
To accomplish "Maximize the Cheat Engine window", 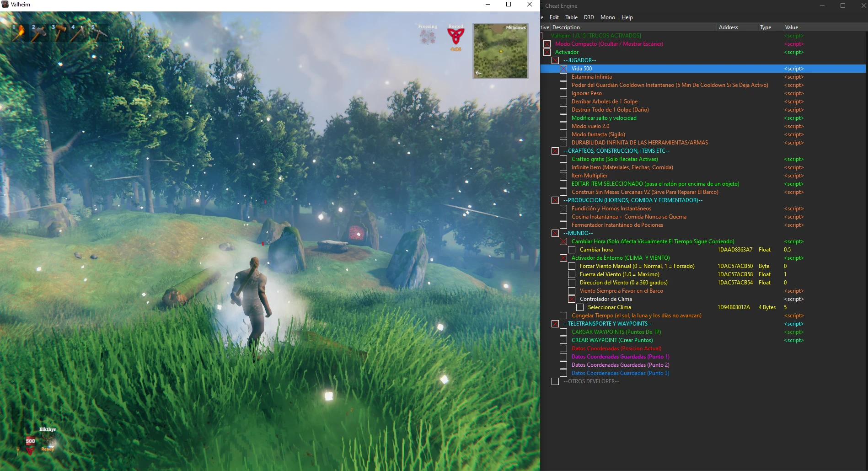I will click(x=843, y=5).
